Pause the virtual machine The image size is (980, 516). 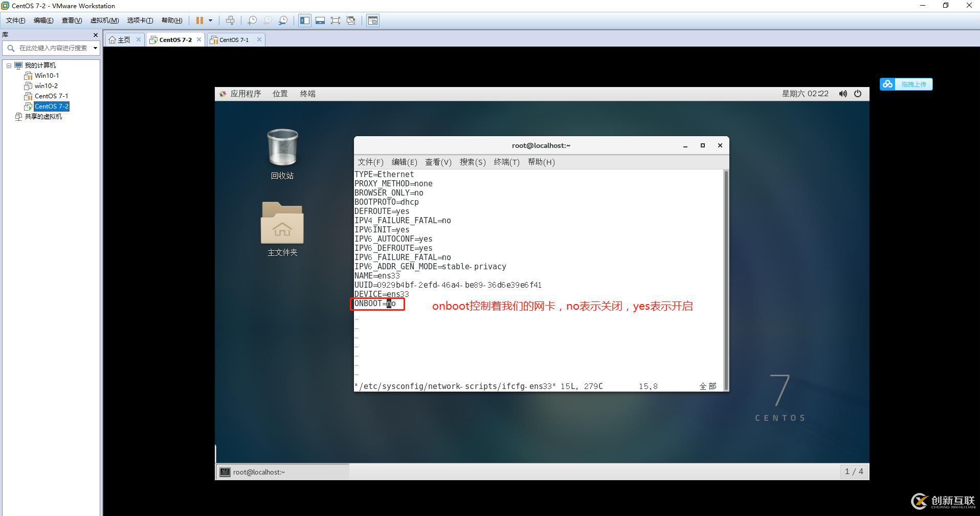(x=199, y=20)
